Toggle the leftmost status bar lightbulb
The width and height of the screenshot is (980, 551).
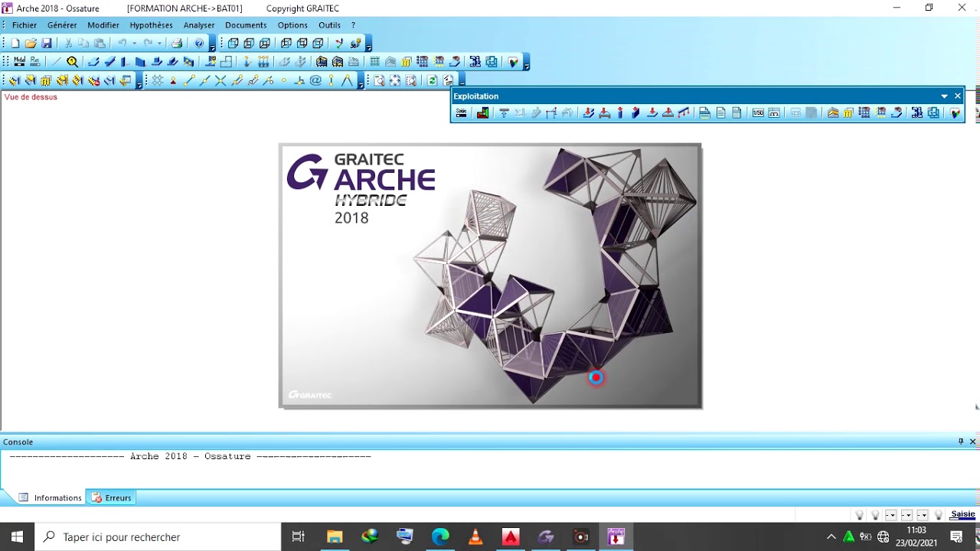(x=859, y=515)
